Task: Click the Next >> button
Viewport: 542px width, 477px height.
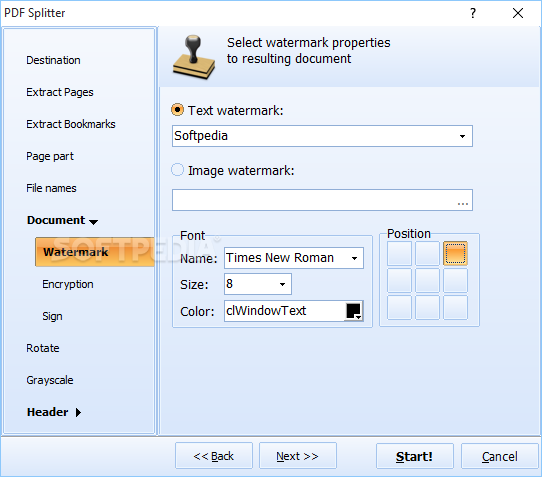Action: [x=298, y=456]
